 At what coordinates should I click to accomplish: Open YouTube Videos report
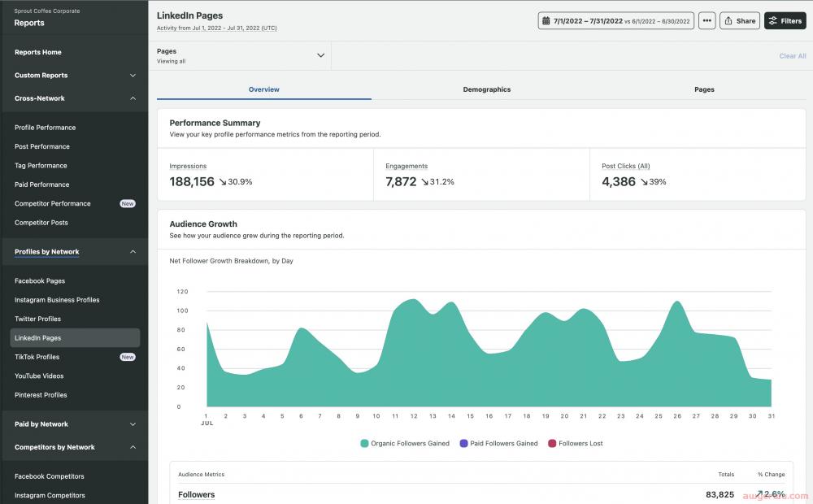click(39, 376)
